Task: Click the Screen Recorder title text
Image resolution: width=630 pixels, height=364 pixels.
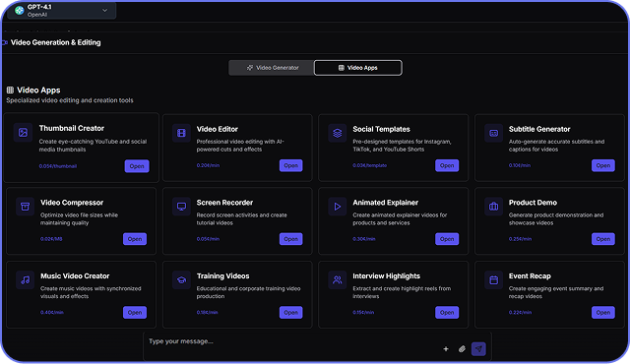Action: [x=224, y=203]
